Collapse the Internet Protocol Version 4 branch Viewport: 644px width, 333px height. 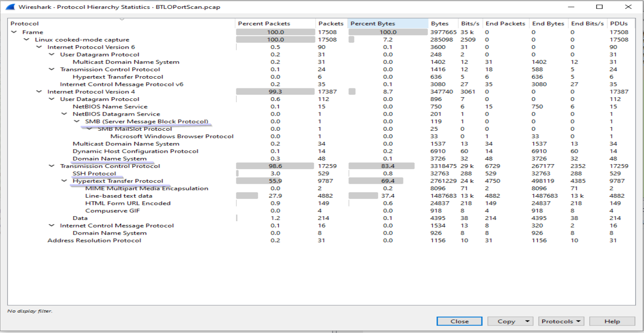point(38,91)
